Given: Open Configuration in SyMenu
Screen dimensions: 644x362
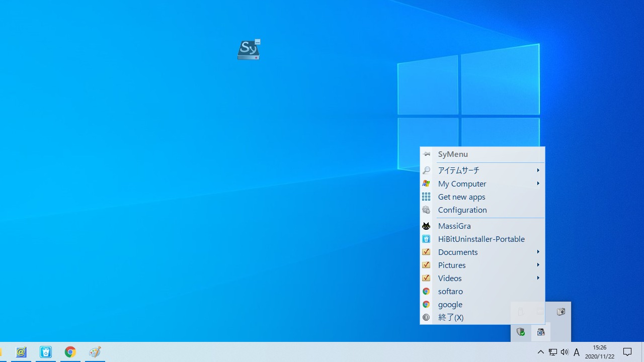Looking at the screenshot, I should (x=482, y=210).
